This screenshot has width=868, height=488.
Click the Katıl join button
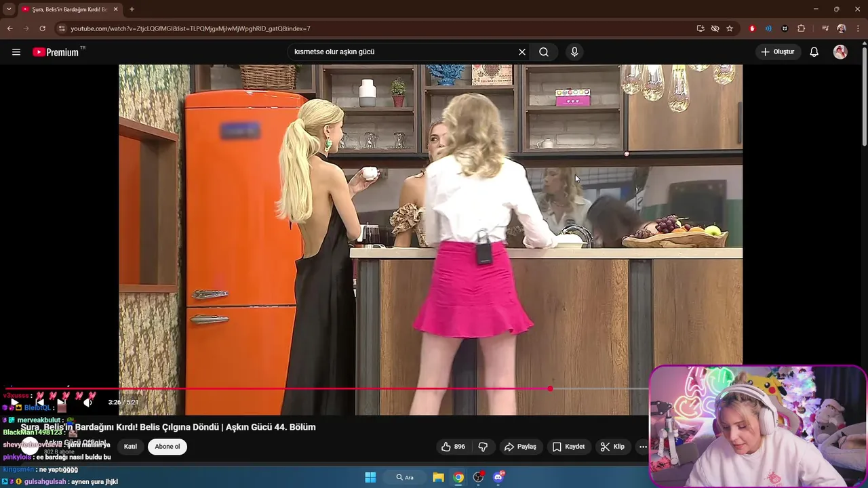[x=130, y=447]
